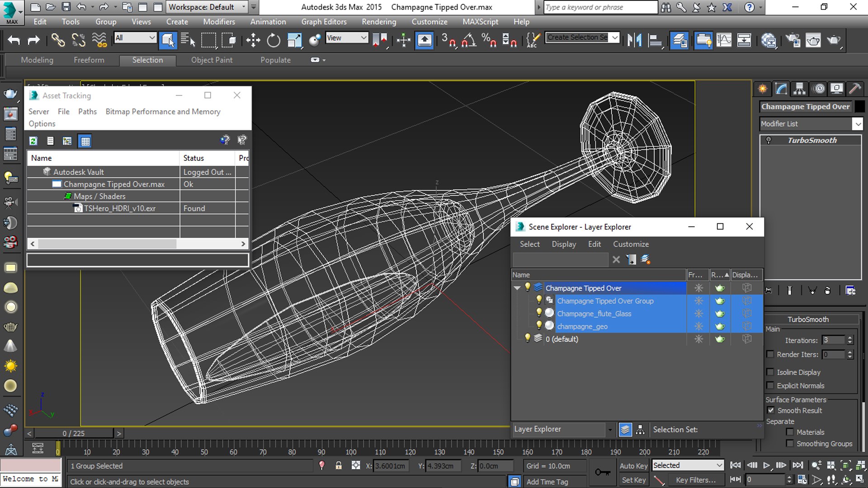Screen dimensions: 868x488
Task: Open the key filter Selected dropdown
Action: (x=688, y=465)
